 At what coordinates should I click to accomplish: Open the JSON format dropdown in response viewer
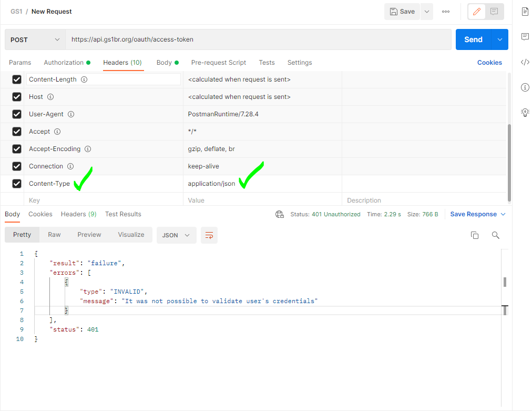(x=176, y=235)
